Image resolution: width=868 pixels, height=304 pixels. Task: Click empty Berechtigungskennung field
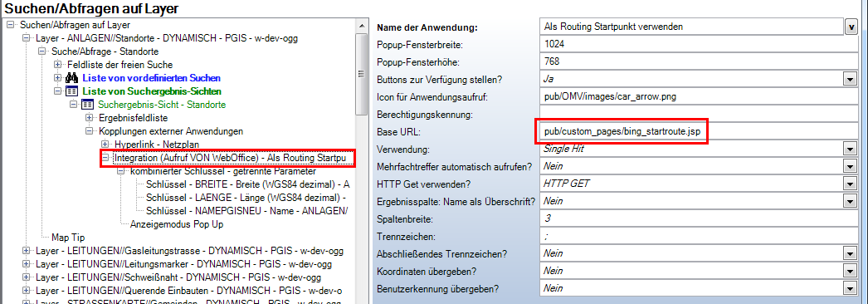[699, 114]
